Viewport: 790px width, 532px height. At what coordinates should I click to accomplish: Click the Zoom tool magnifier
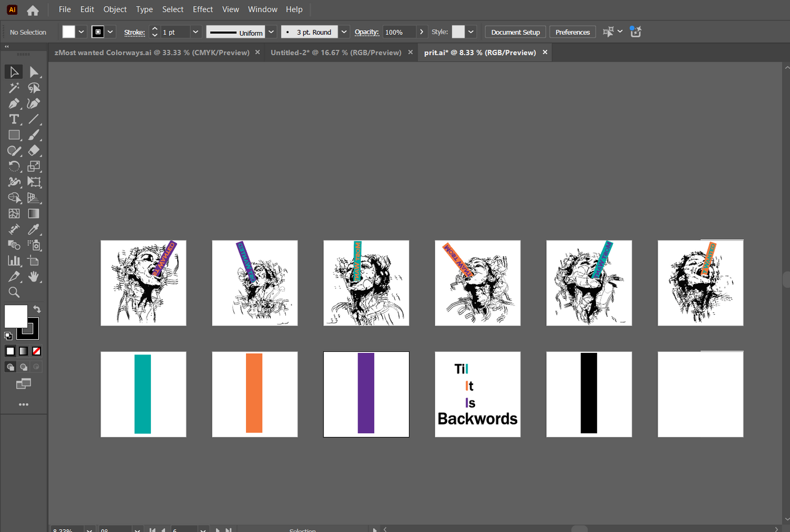(14, 292)
